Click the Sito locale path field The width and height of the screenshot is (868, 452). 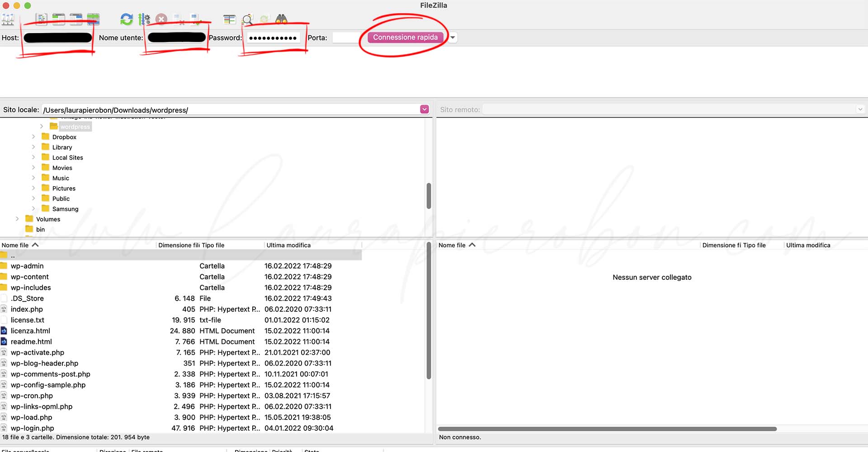231,110
